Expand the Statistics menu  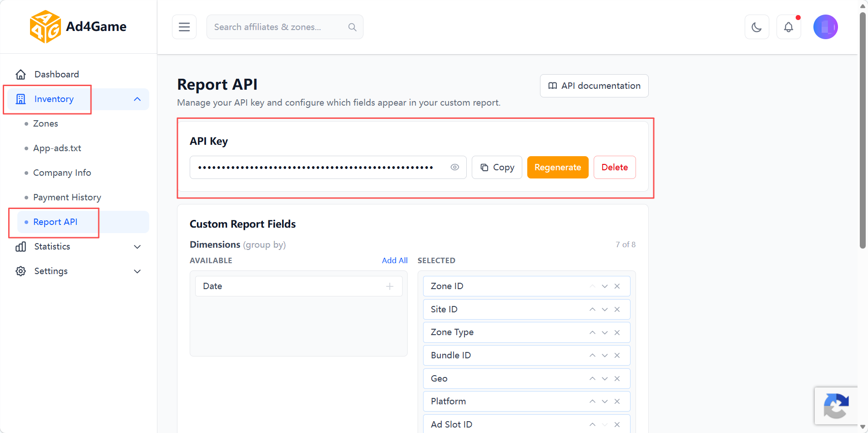click(78, 247)
